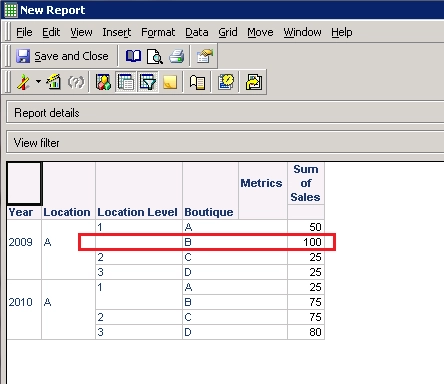The image size is (444, 384).
Task: Open the Window menu
Action: coord(302,32)
